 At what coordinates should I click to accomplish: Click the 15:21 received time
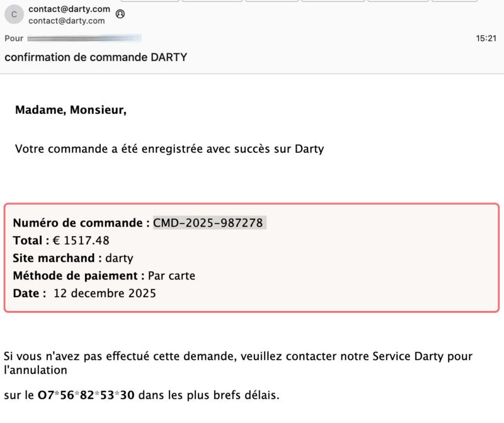click(486, 38)
